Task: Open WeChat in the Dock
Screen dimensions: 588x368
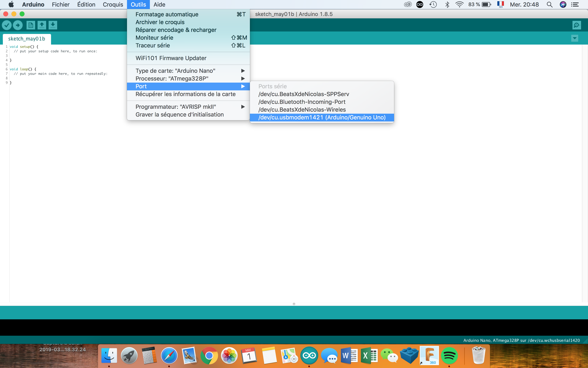Action: (x=389, y=356)
